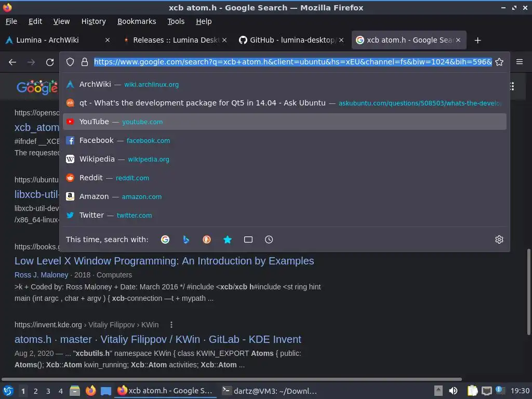
Task: Select the Facebook suggestion
Action: 284,140
